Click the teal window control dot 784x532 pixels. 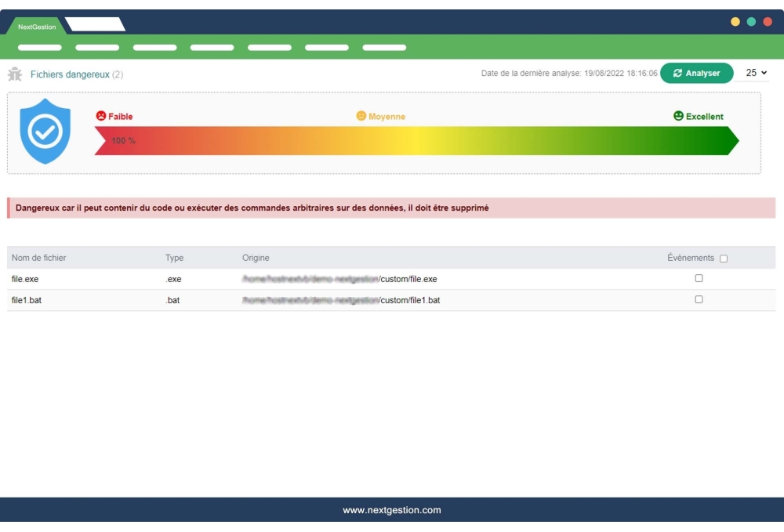coord(751,22)
